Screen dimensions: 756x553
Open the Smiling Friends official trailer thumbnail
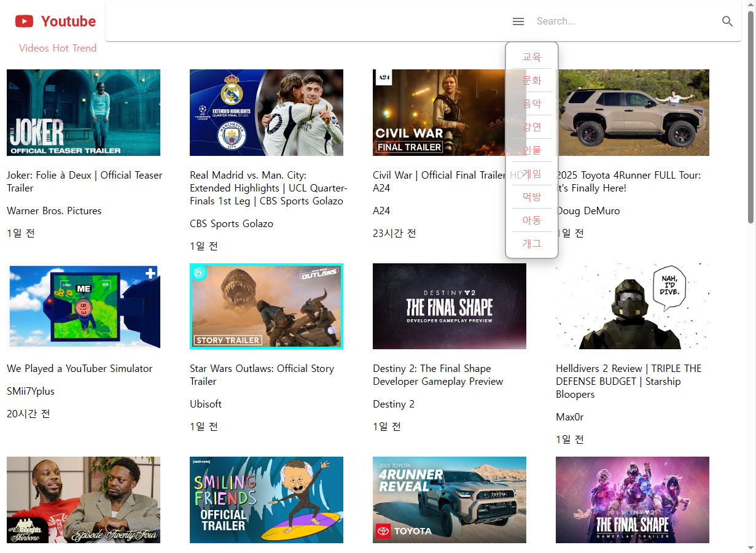pyautogui.click(x=267, y=500)
